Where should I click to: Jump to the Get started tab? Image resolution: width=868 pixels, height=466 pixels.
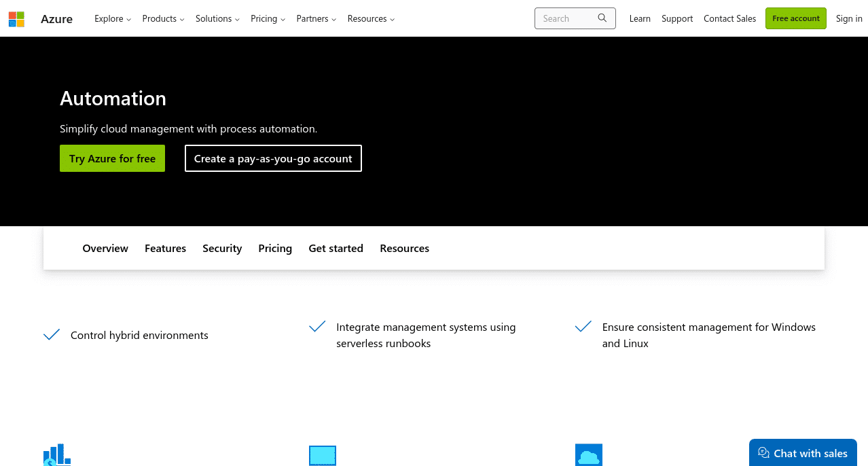336,249
